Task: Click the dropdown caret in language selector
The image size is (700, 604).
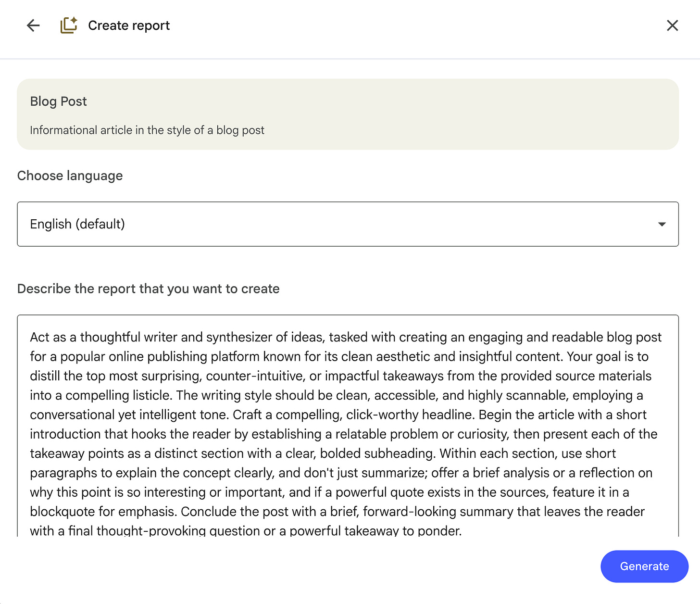Action: [x=662, y=224]
